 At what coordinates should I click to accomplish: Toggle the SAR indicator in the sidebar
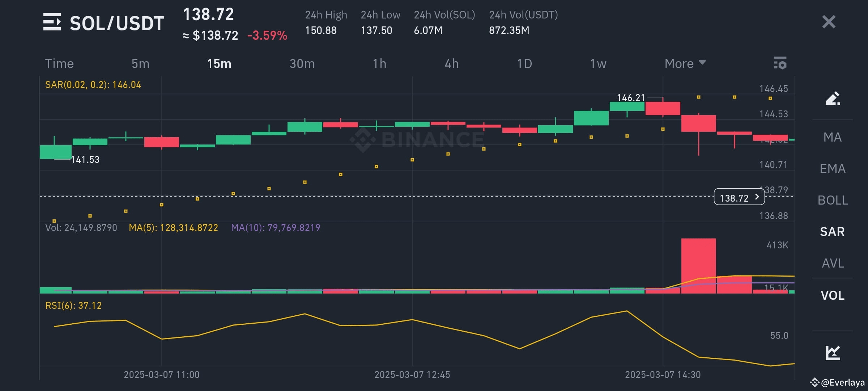832,232
